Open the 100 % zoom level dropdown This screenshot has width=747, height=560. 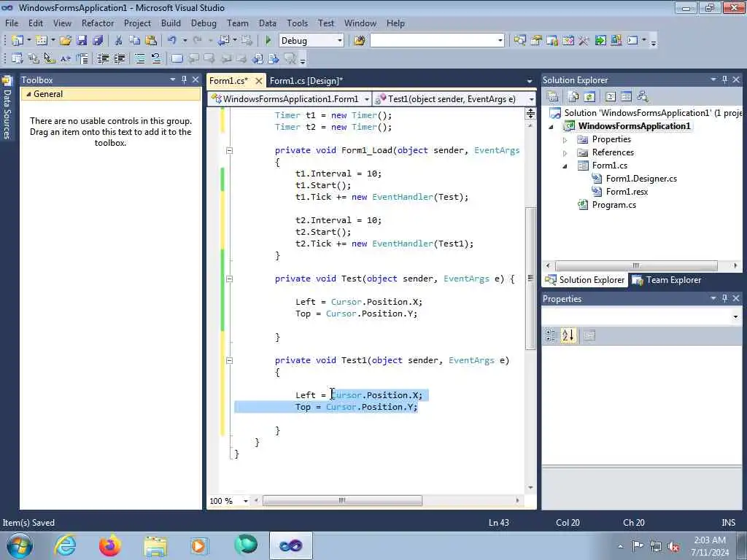tap(246, 501)
